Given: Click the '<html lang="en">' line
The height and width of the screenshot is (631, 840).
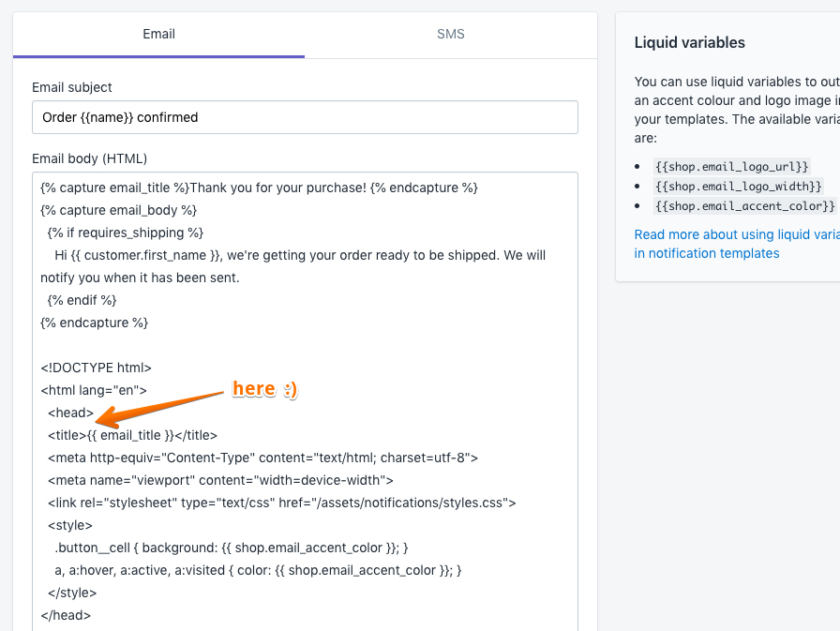Looking at the screenshot, I should [x=94, y=390].
